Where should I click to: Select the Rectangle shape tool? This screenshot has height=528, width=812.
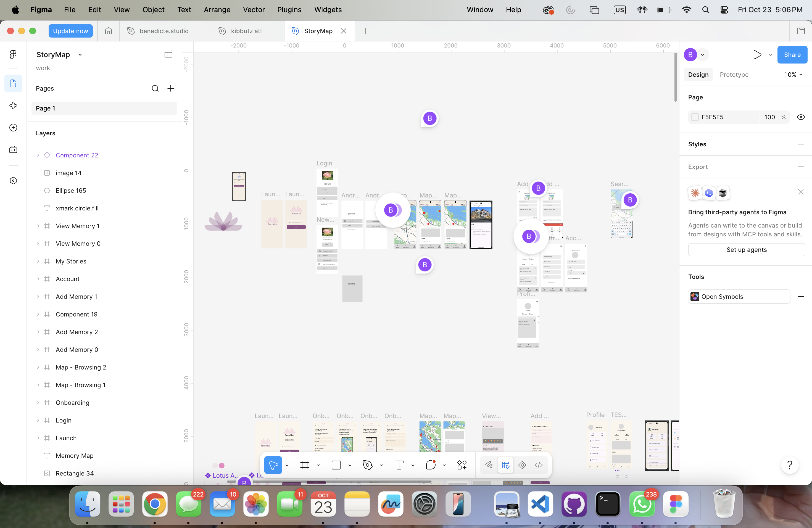336,465
